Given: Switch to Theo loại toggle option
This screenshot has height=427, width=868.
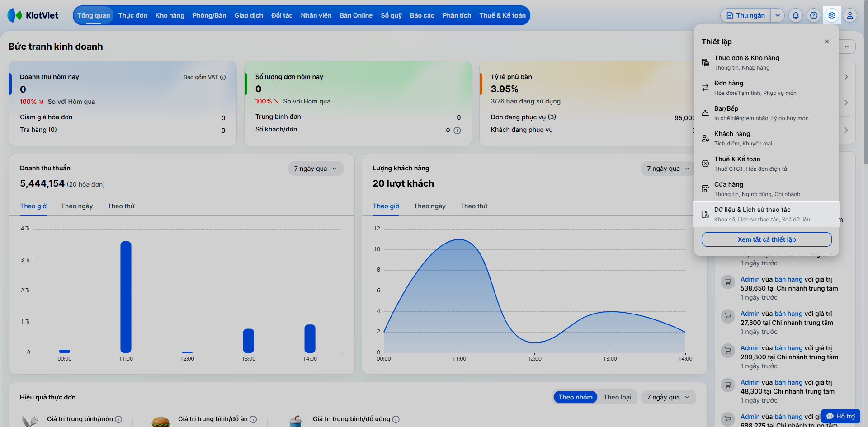Looking at the screenshot, I should [617, 397].
